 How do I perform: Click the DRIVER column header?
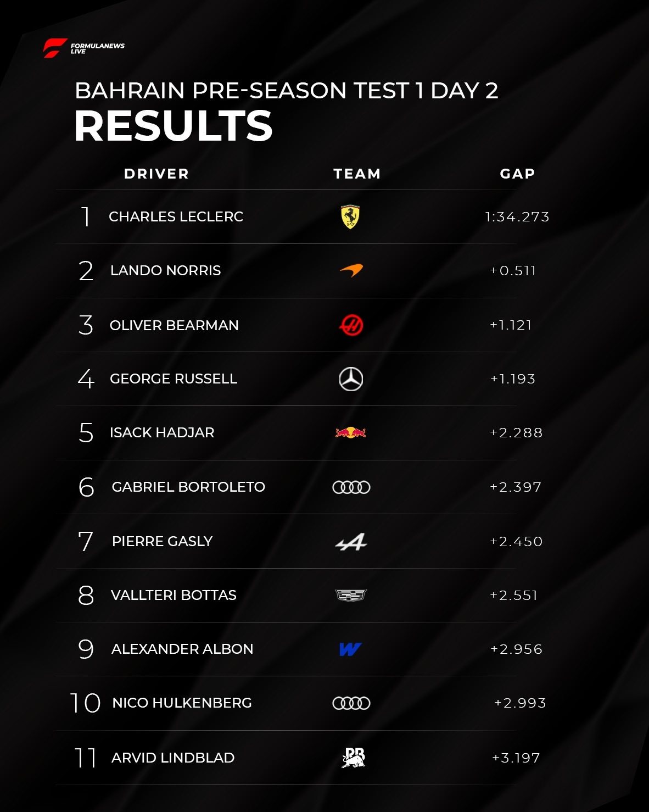pyautogui.click(x=156, y=174)
